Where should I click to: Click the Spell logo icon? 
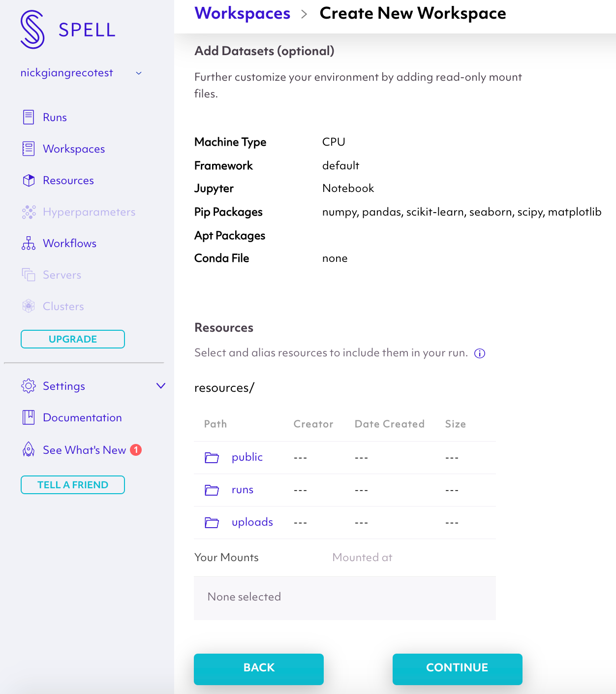tap(32, 30)
